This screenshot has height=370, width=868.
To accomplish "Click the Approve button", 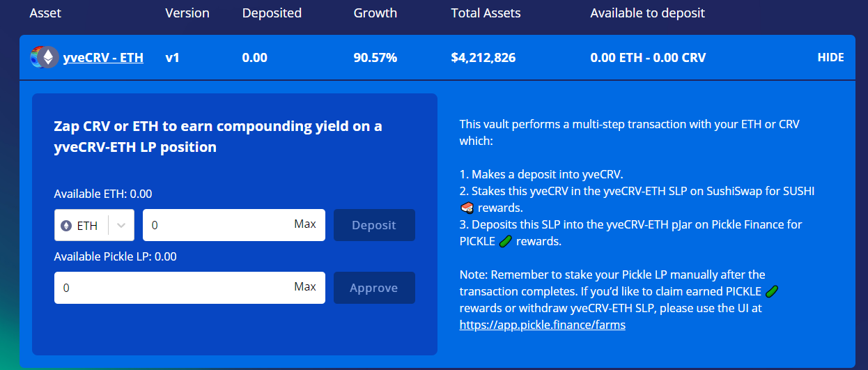I will click(374, 288).
